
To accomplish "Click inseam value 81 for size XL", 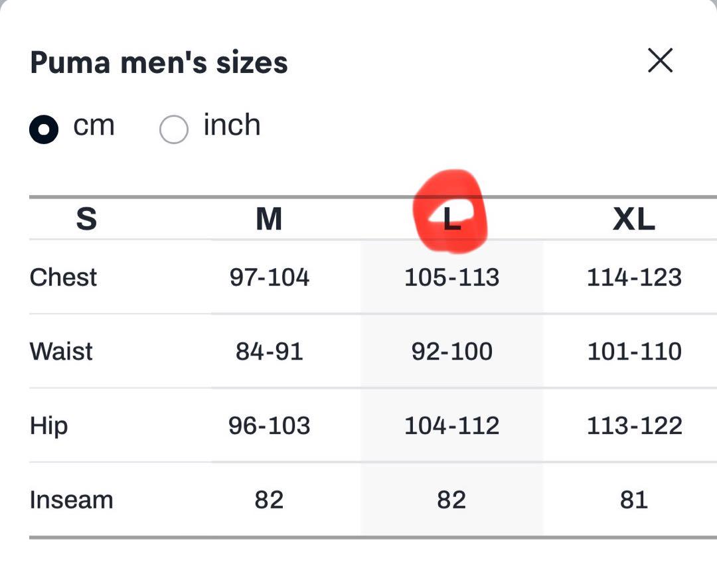I will (x=634, y=500).
